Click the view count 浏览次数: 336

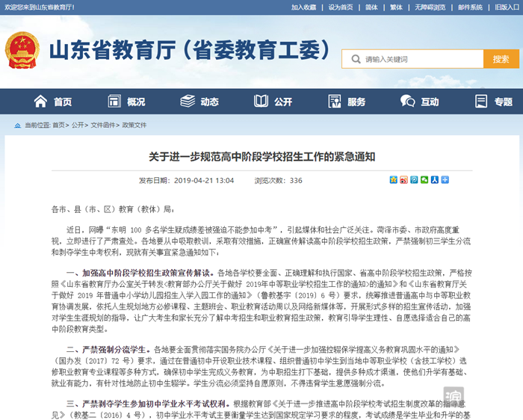point(279,181)
